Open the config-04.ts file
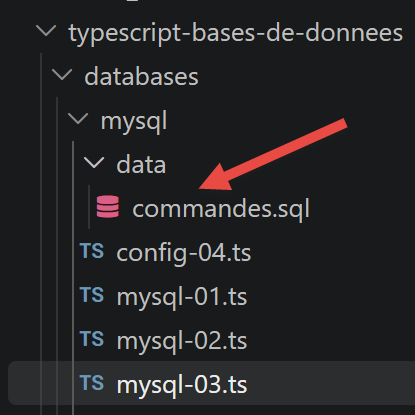 coord(184,254)
